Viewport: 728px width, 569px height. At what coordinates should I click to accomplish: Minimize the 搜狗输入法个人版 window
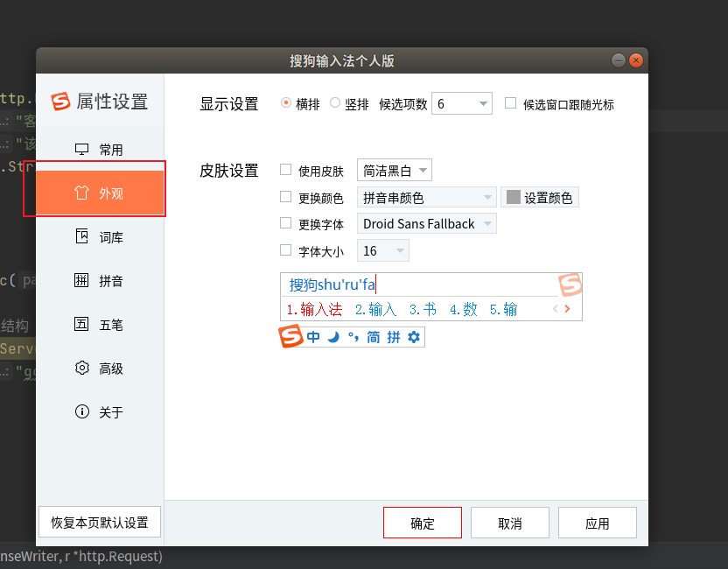(619, 60)
